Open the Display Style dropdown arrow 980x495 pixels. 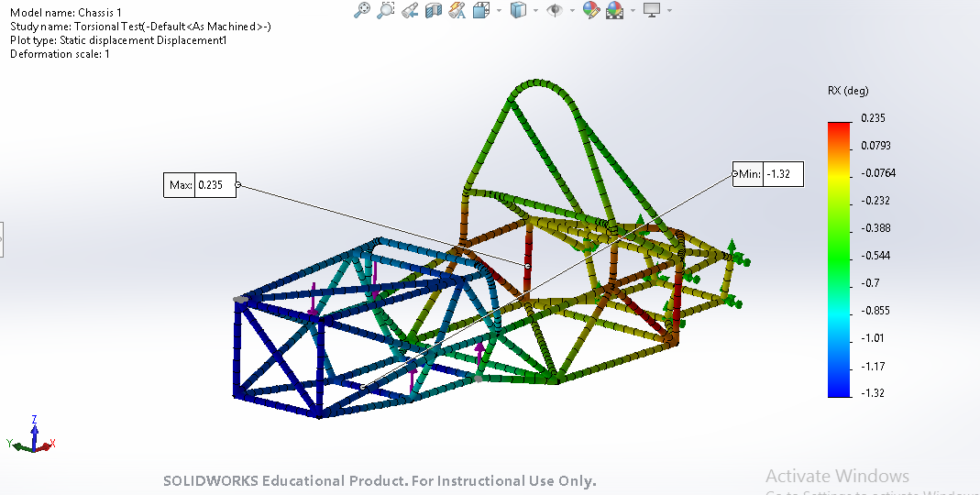coord(535,10)
